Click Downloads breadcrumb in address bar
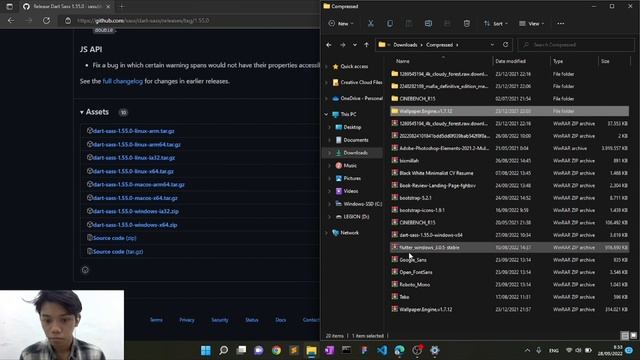Screen dimensions: 640x360 click(x=405, y=45)
